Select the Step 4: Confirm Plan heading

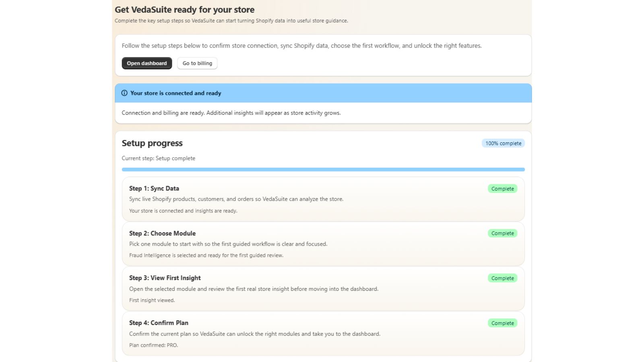159,323
